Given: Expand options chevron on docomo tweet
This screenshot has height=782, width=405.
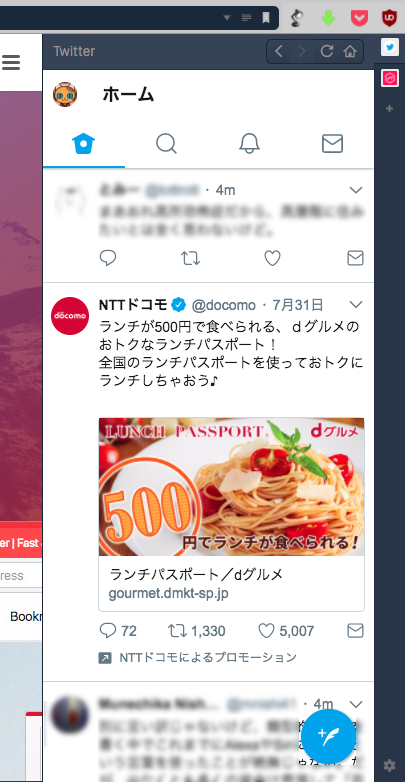Looking at the screenshot, I should (356, 304).
